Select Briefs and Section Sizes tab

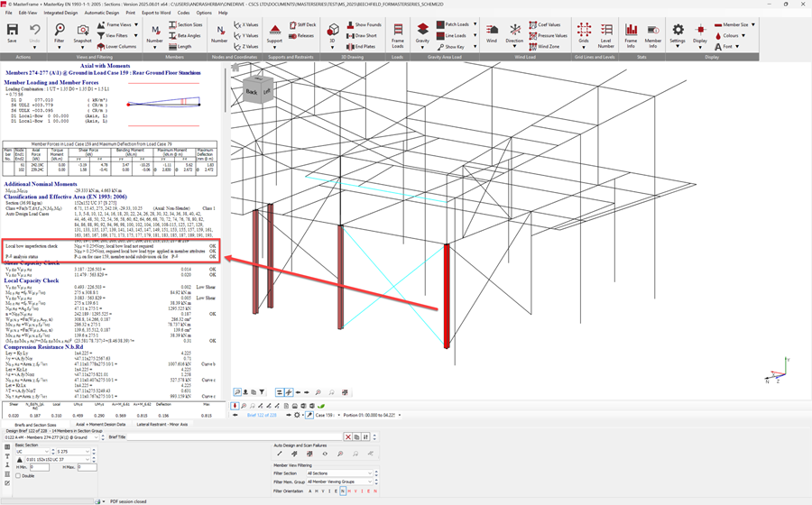35,424
